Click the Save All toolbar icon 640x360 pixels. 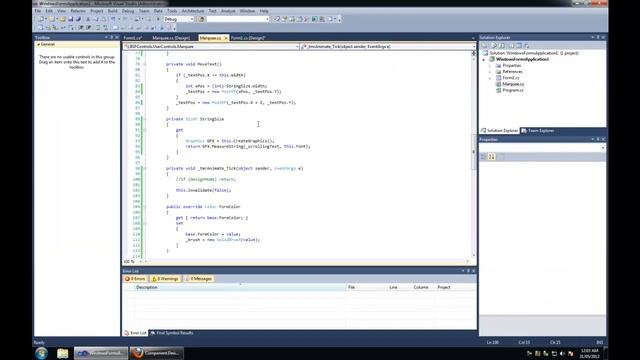(x=78, y=19)
